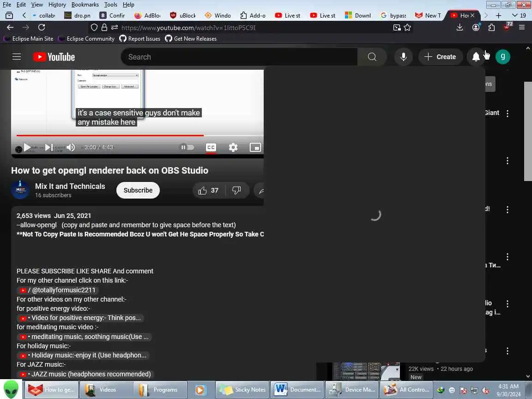The image size is (532, 399).
Task: Open options menu for 'Giant' recommended video
Action: click(507, 113)
